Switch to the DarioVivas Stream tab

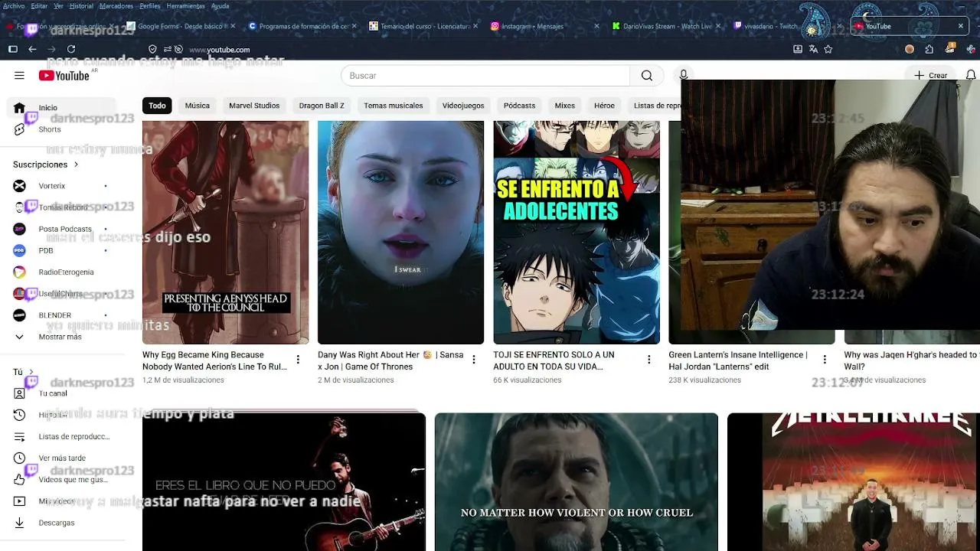coord(666,26)
